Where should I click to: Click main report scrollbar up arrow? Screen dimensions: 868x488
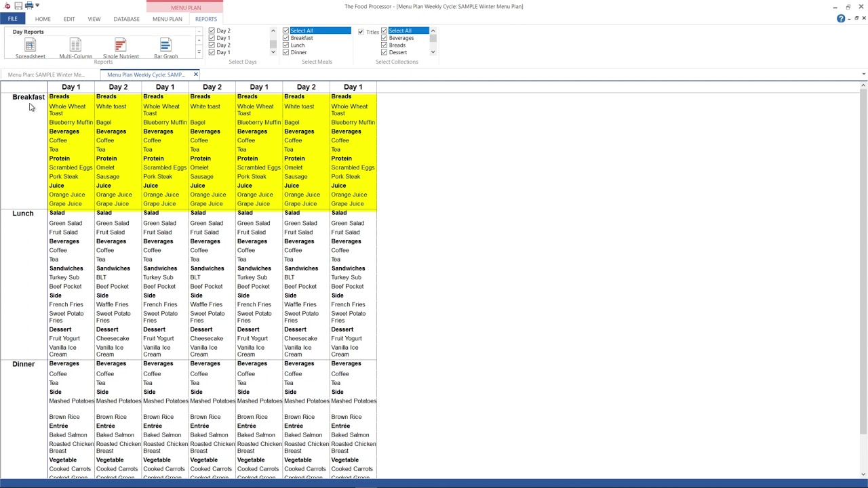click(863, 85)
